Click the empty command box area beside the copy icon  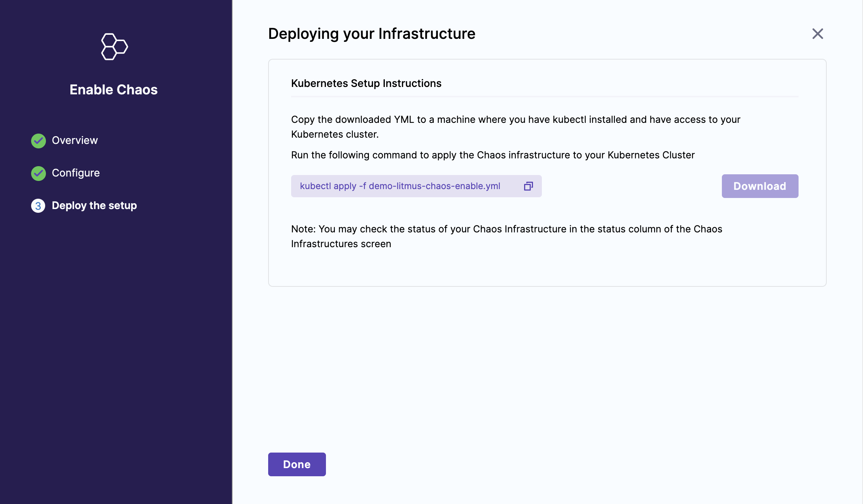pos(512,186)
